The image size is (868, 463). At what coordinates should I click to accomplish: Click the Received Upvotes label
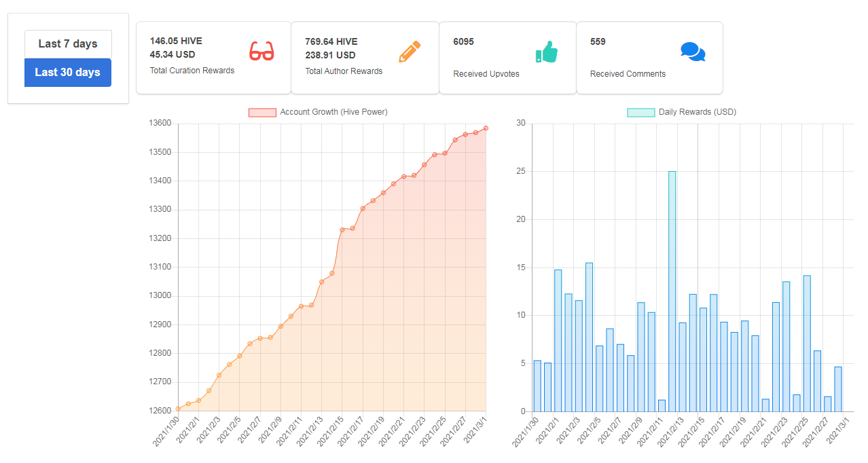[486, 74]
